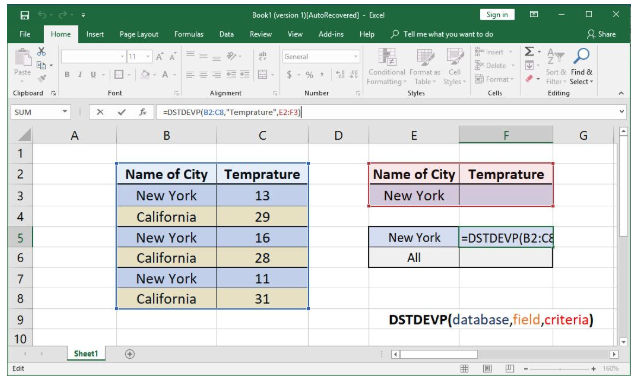Screen dimensions: 638x380
Task: Click the Undo arrow icon
Action: 42,15
